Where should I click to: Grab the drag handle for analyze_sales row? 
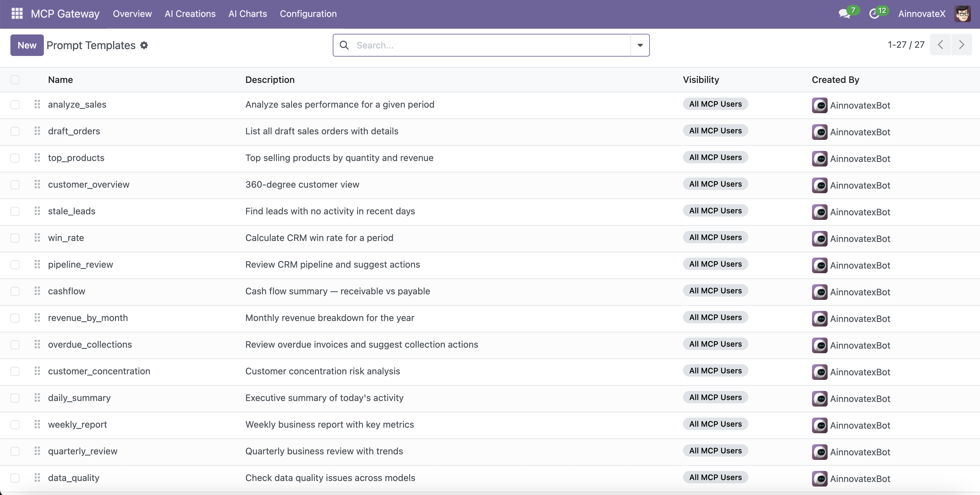(x=37, y=104)
